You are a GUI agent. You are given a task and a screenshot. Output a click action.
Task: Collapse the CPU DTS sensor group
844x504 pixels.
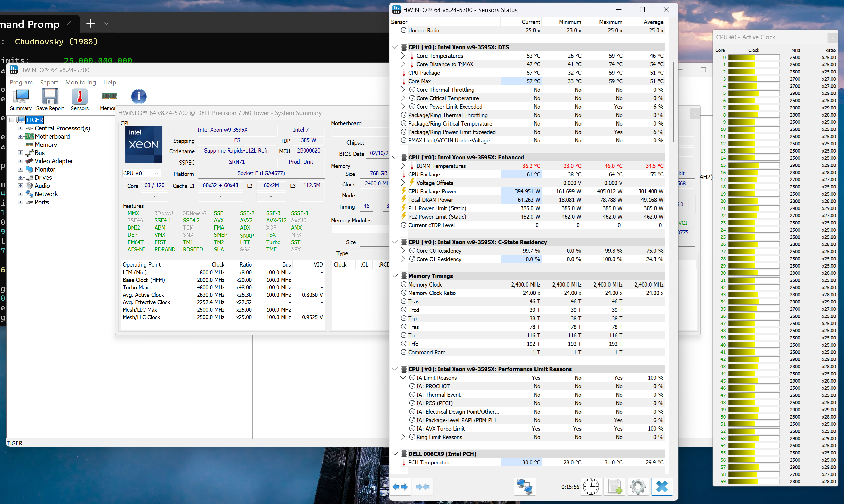point(395,47)
